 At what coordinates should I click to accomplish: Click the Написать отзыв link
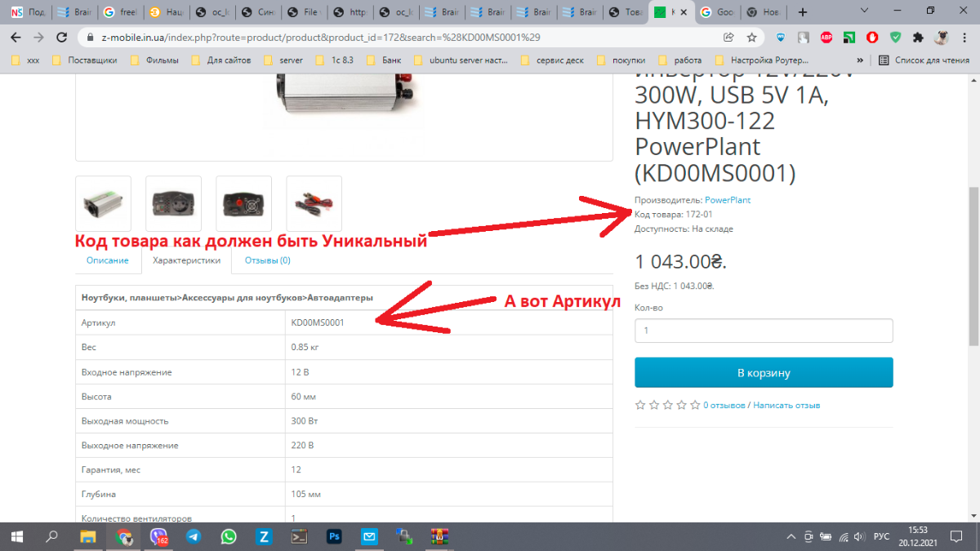coord(786,405)
